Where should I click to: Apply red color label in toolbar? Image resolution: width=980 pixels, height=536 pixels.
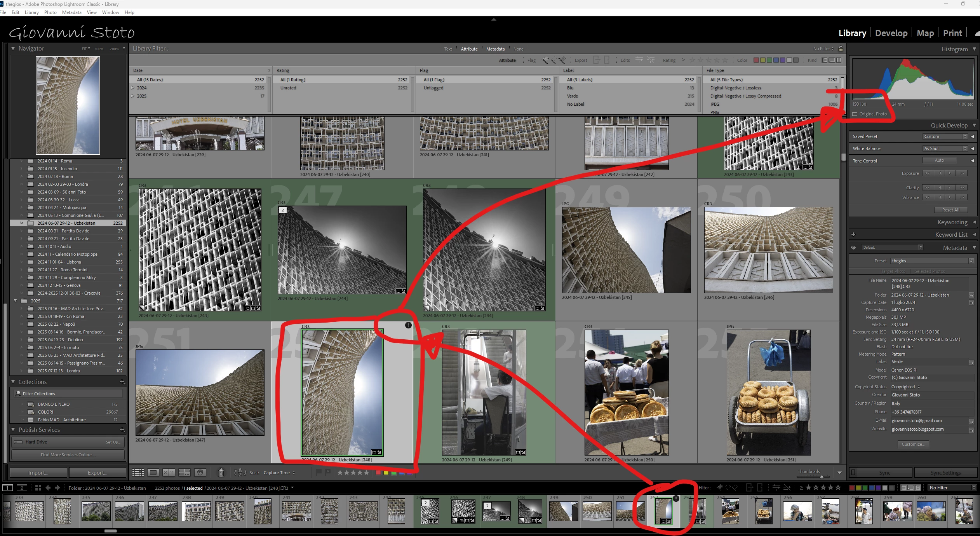tap(378, 473)
